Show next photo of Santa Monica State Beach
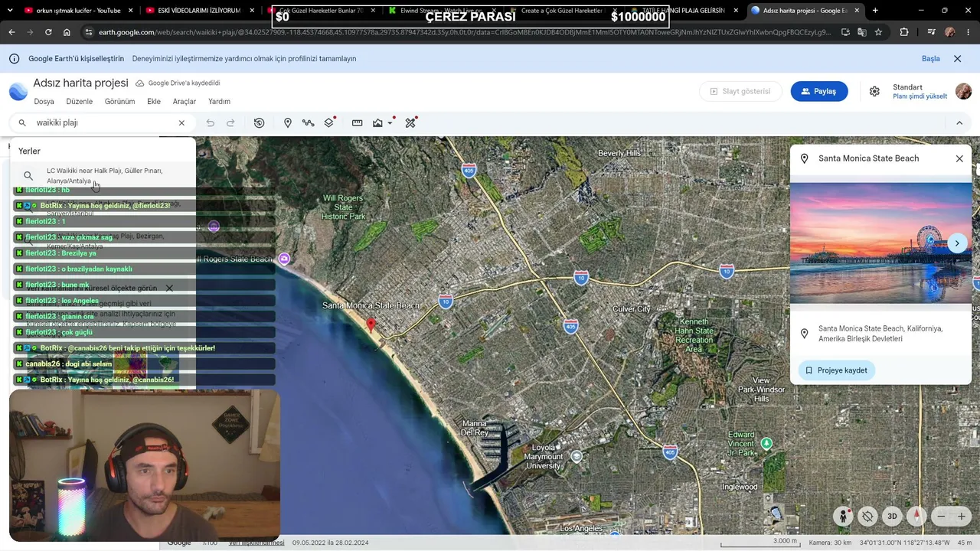980x551 pixels. pos(957,243)
